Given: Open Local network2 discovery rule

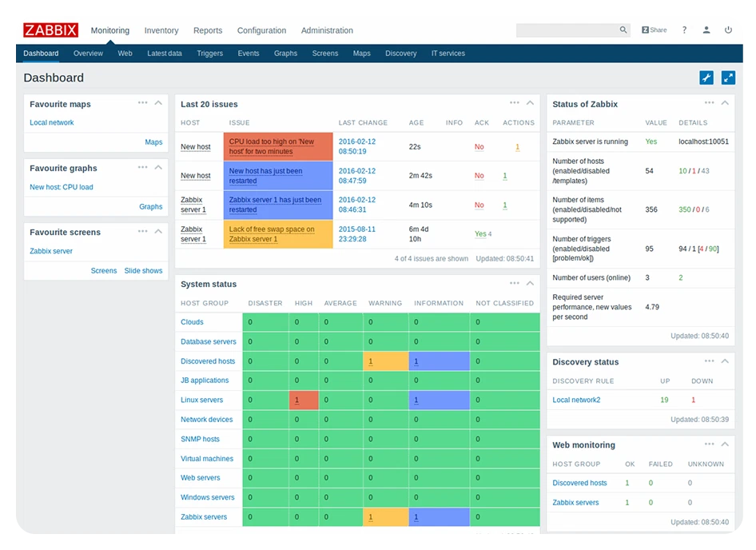Looking at the screenshot, I should 576,400.
